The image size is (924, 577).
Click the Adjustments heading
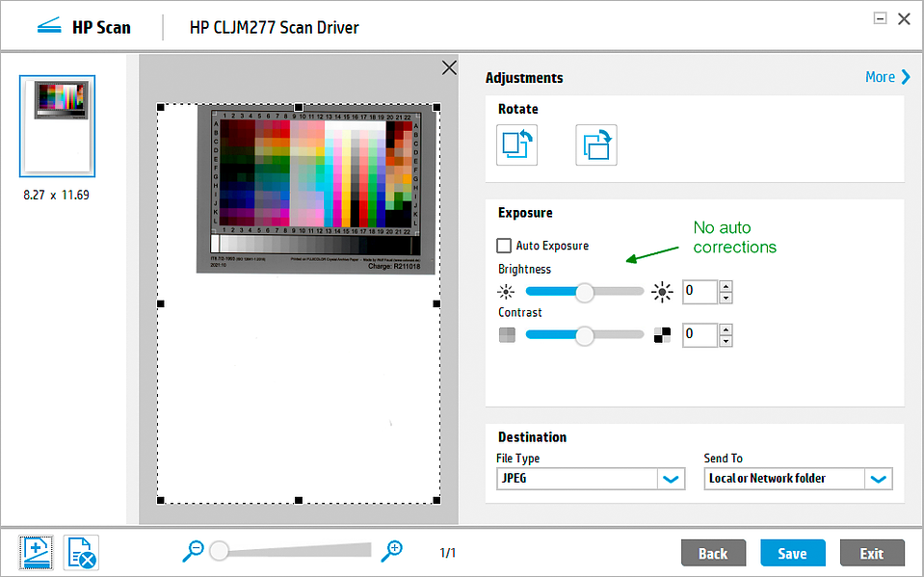click(524, 78)
